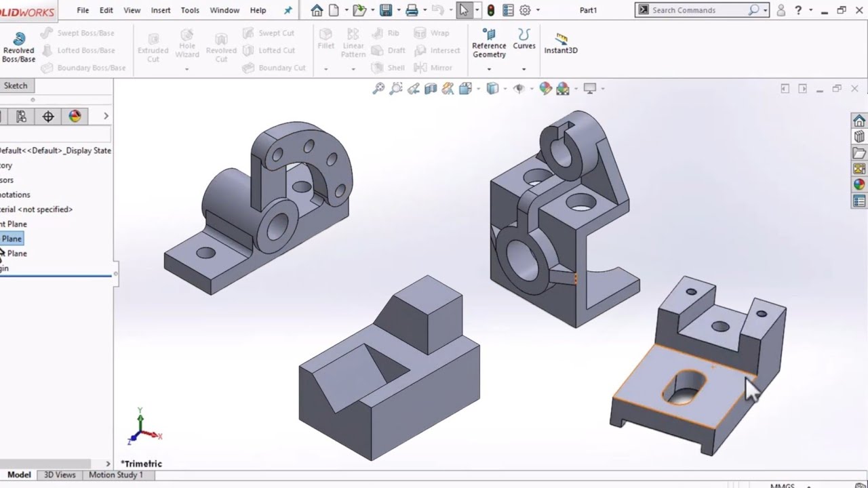Image resolution: width=868 pixels, height=488 pixels.
Task: Click Zoom to Fit icon
Action: tap(379, 89)
